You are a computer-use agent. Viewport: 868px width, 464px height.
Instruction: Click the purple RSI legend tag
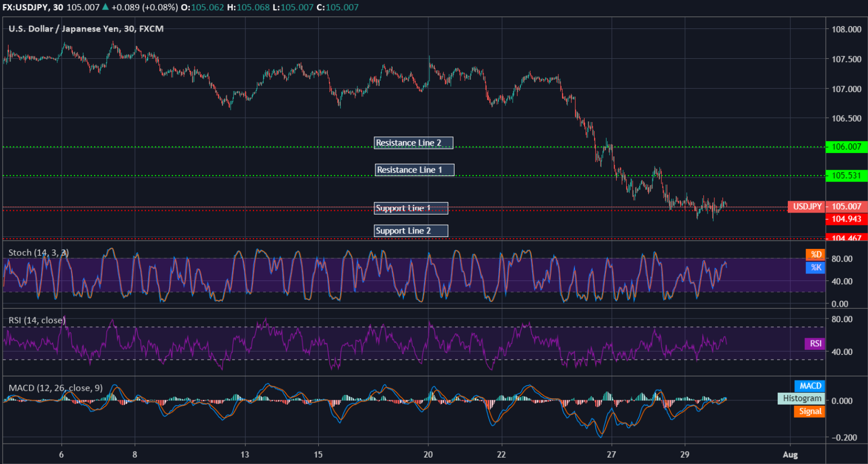(815, 344)
